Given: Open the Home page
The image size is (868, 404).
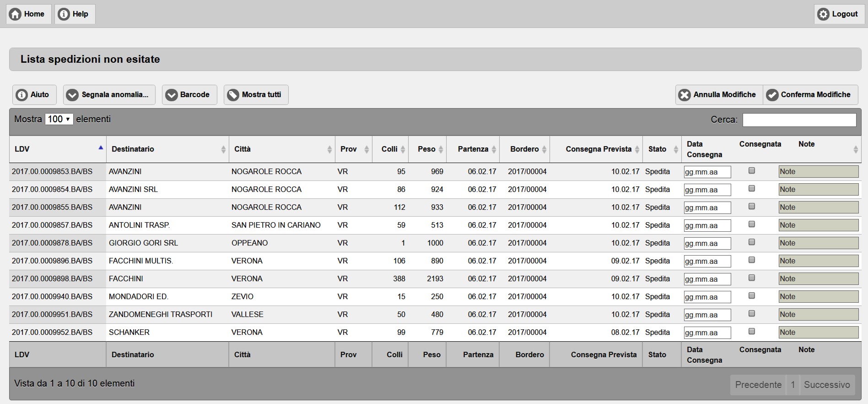Looking at the screenshot, I should coord(28,14).
